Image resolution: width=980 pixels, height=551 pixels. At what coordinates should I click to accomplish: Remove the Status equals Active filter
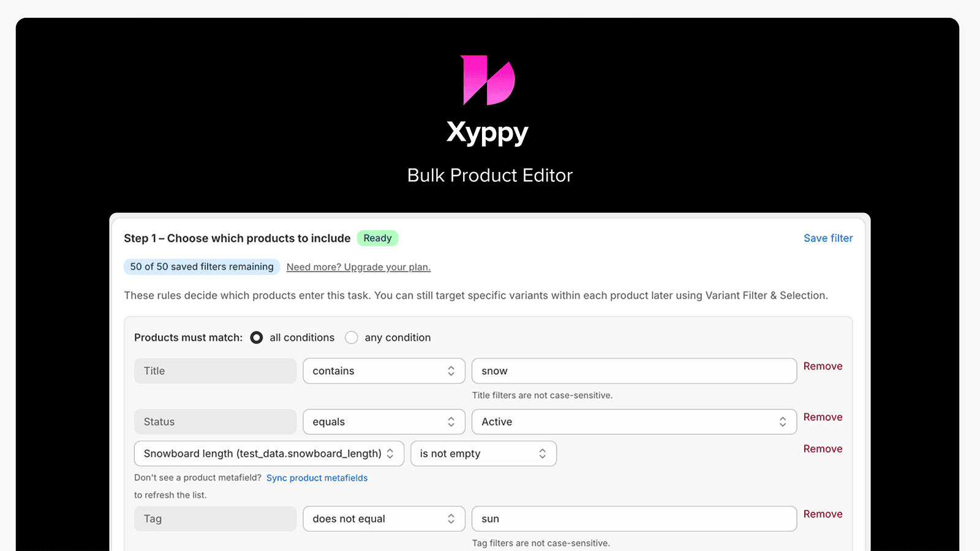click(823, 417)
